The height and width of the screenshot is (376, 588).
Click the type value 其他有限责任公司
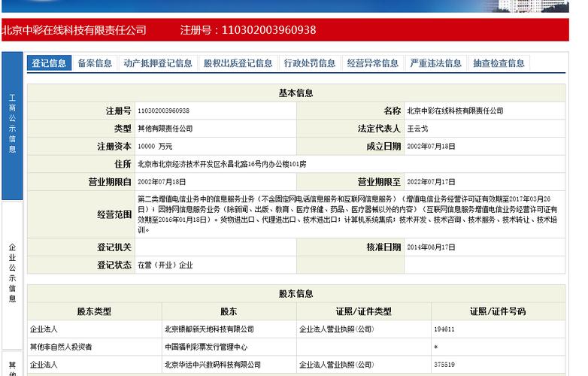point(165,129)
